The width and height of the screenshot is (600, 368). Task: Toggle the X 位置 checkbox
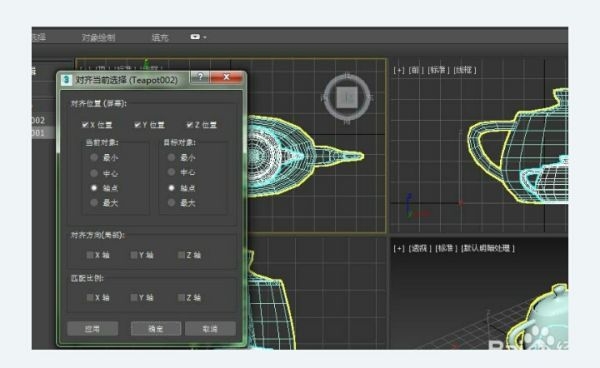coord(85,125)
